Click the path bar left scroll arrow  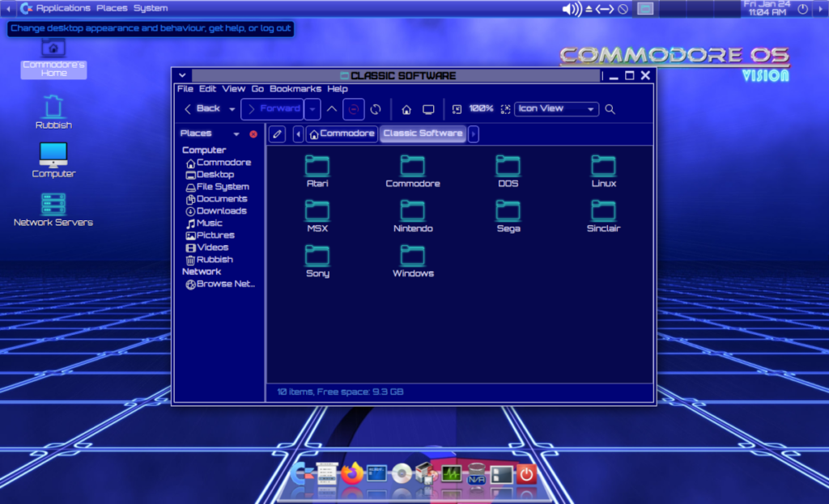pos(298,133)
